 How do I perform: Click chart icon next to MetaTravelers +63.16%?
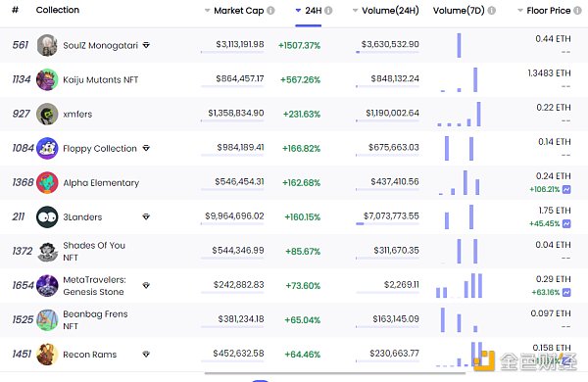(566, 293)
